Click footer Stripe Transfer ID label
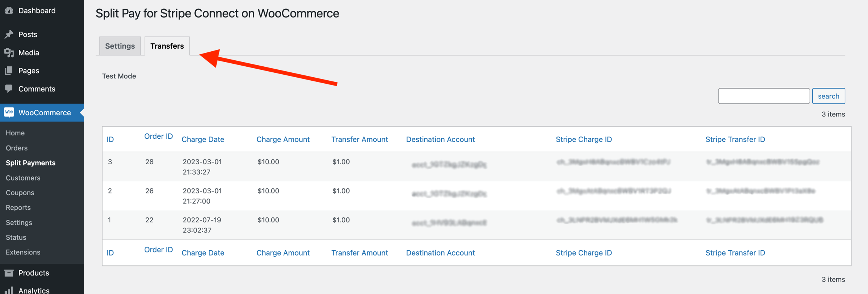Viewport: 868px width, 294px height. (735, 253)
